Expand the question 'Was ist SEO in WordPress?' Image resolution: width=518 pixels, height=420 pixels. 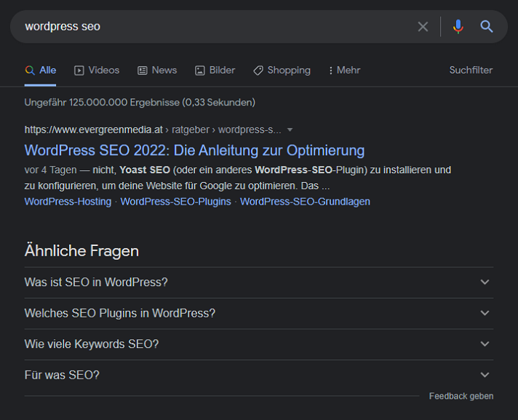[259, 282]
